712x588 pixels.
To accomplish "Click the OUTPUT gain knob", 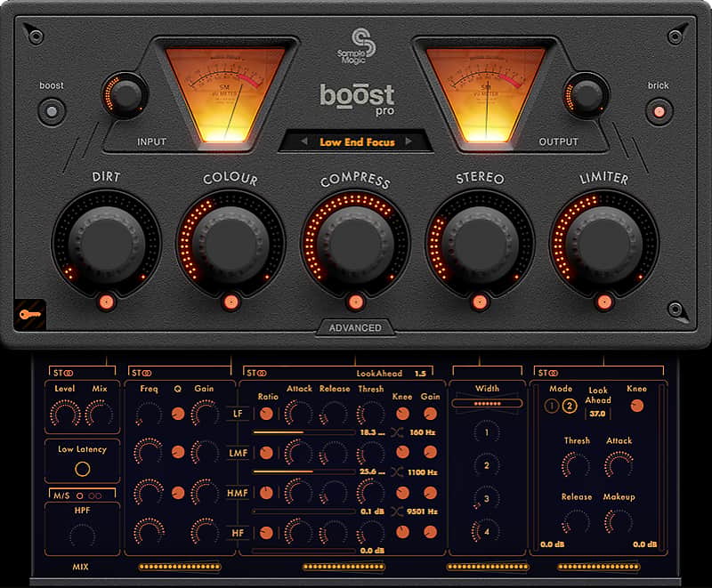I will [x=587, y=95].
